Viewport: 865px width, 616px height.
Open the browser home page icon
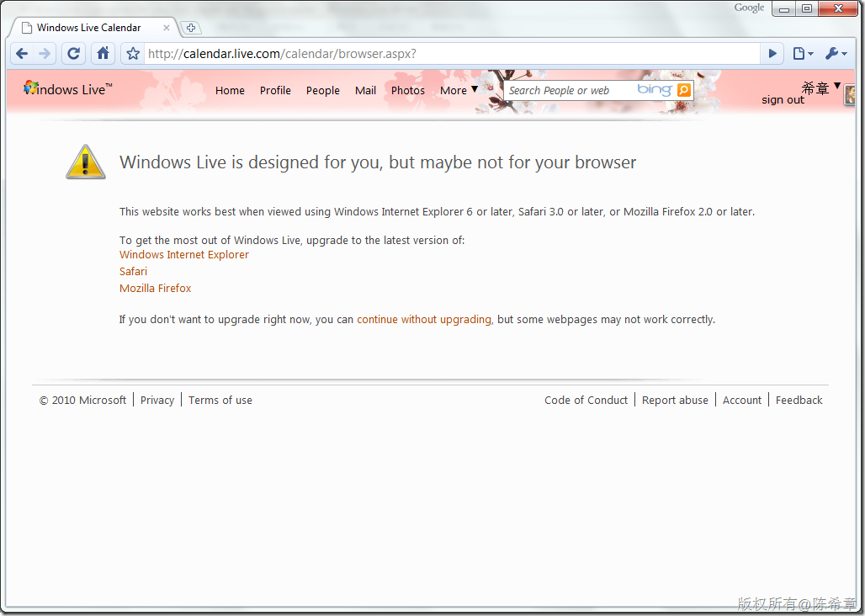click(103, 54)
